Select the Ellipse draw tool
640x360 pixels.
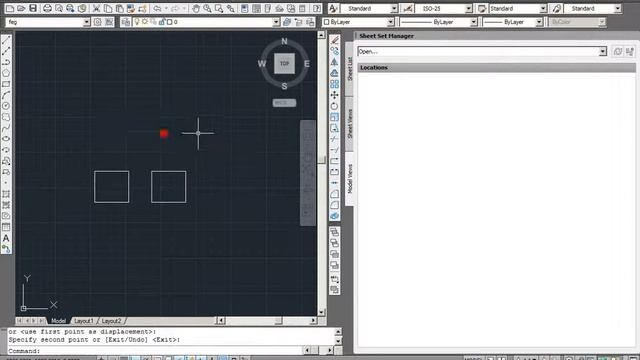pyautogui.click(x=6, y=139)
